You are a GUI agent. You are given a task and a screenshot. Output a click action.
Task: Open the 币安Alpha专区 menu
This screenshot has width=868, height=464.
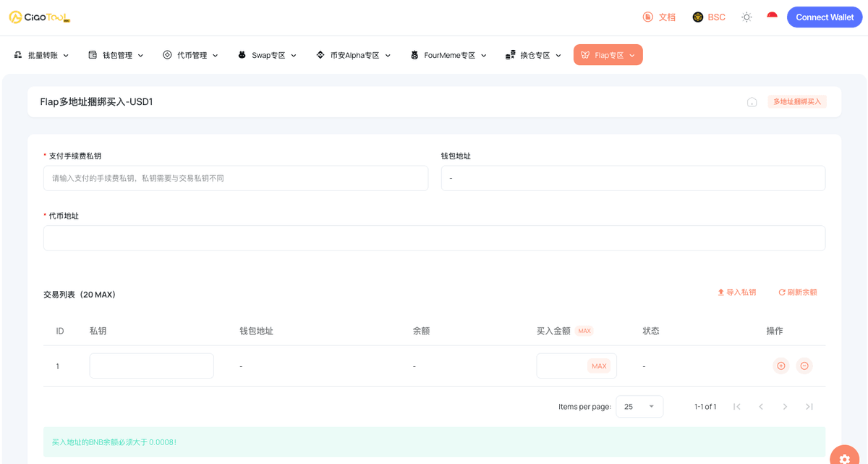pos(354,55)
